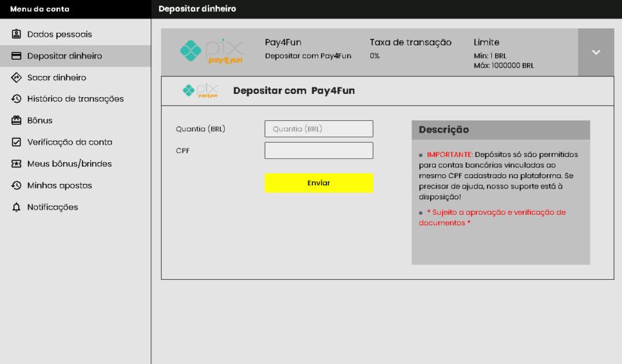Open Meus bônus/brindes menu item
The height and width of the screenshot is (364, 622).
click(76, 164)
